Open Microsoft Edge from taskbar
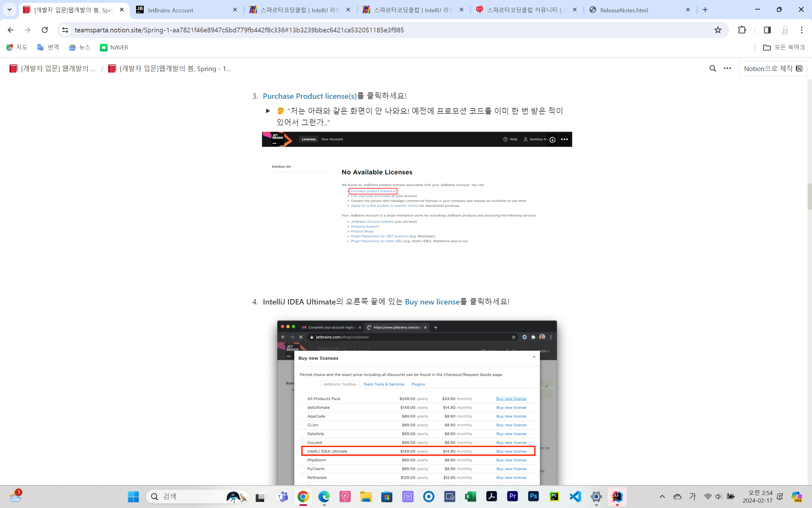The width and height of the screenshot is (812, 508). tap(324, 497)
